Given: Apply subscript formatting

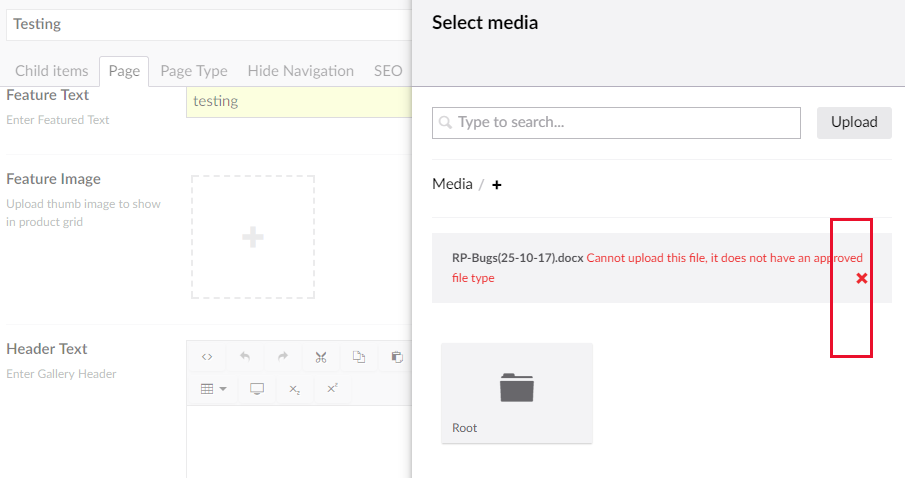Looking at the screenshot, I should click(295, 389).
